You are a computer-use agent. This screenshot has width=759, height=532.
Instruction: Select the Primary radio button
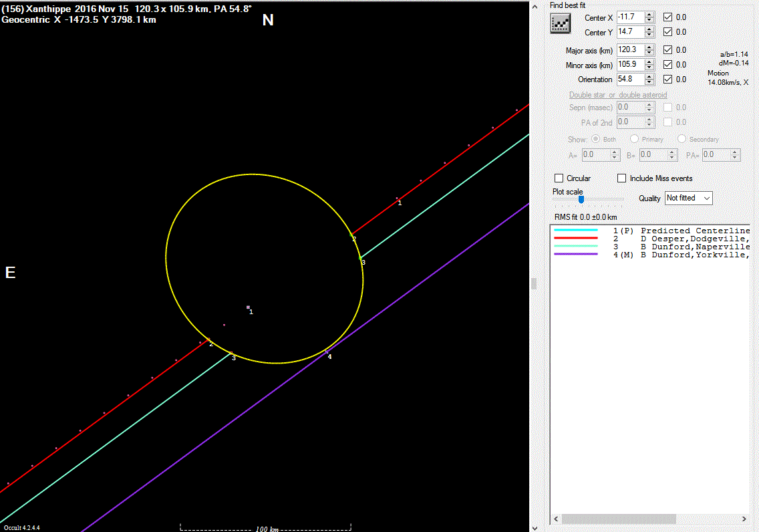(634, 139)
